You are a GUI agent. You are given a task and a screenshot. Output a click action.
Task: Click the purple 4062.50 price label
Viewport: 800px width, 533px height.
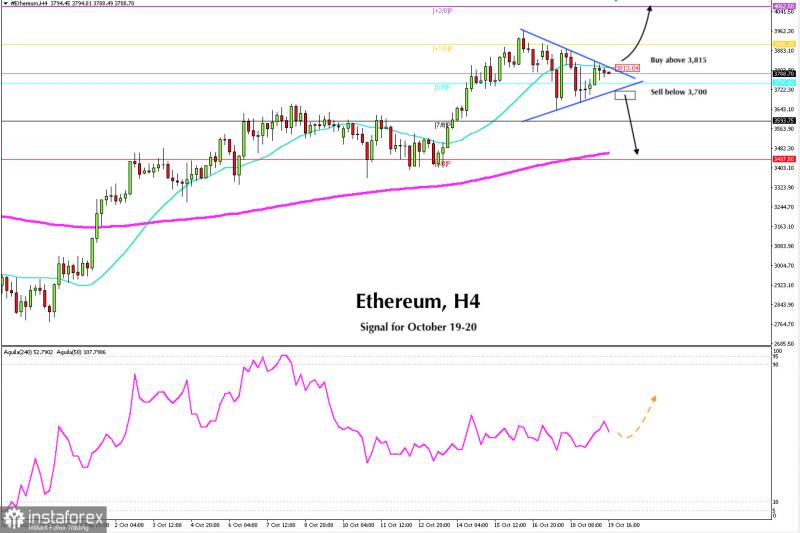784,6
